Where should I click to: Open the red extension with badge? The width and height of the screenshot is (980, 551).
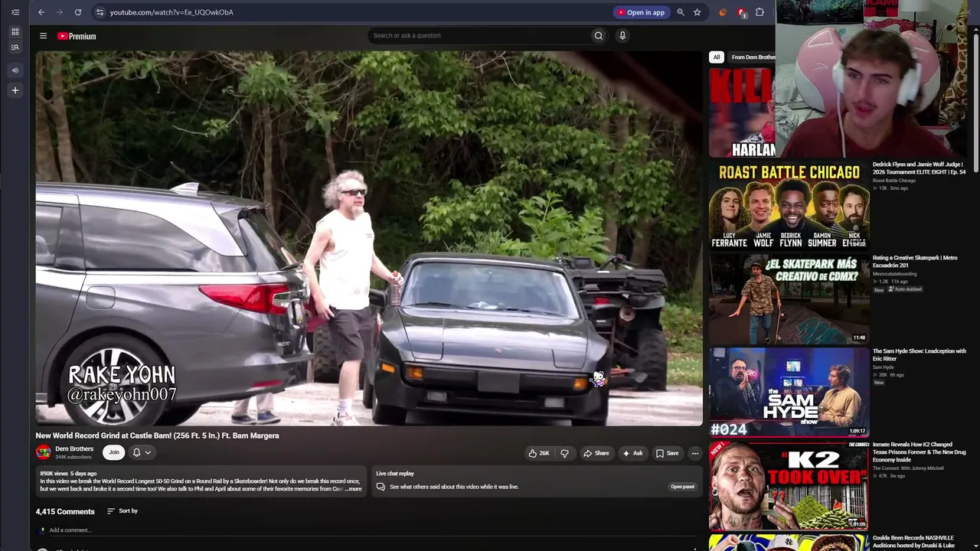(x=741, y=12)
